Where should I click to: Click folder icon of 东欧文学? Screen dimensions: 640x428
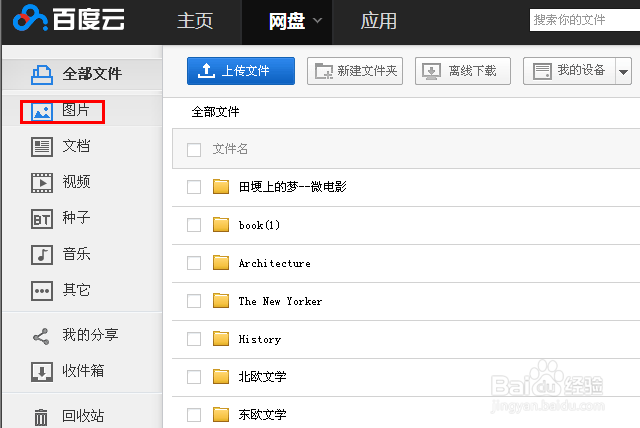click(x=221, y=415)
